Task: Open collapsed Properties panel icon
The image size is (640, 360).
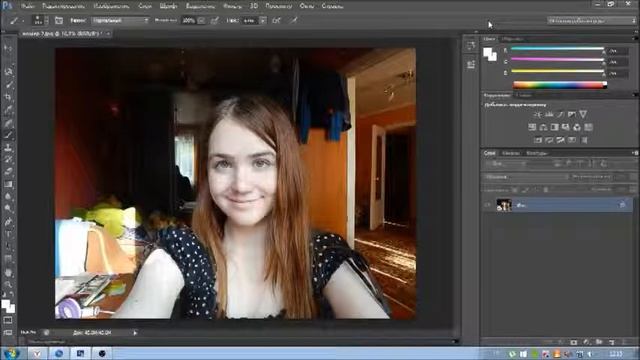Action: [471, 64]
